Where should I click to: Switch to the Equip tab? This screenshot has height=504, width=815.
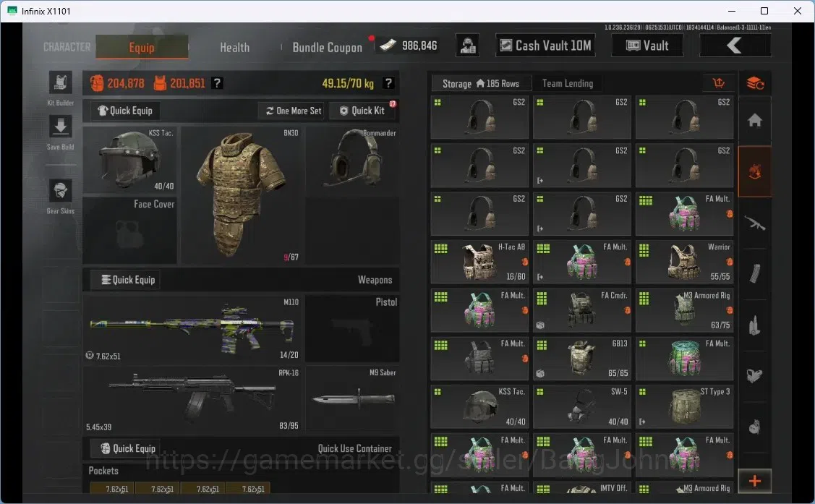pyautogui.click(x=142, y=47)
